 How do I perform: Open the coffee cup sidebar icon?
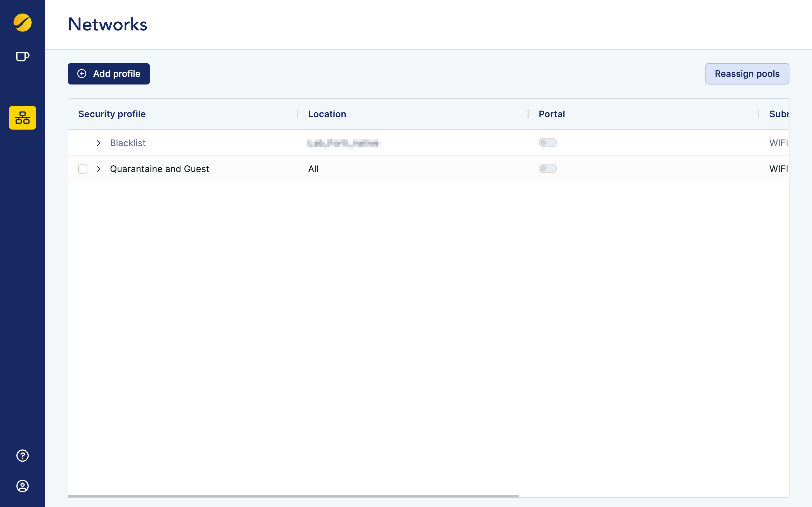tap(23, 57)
